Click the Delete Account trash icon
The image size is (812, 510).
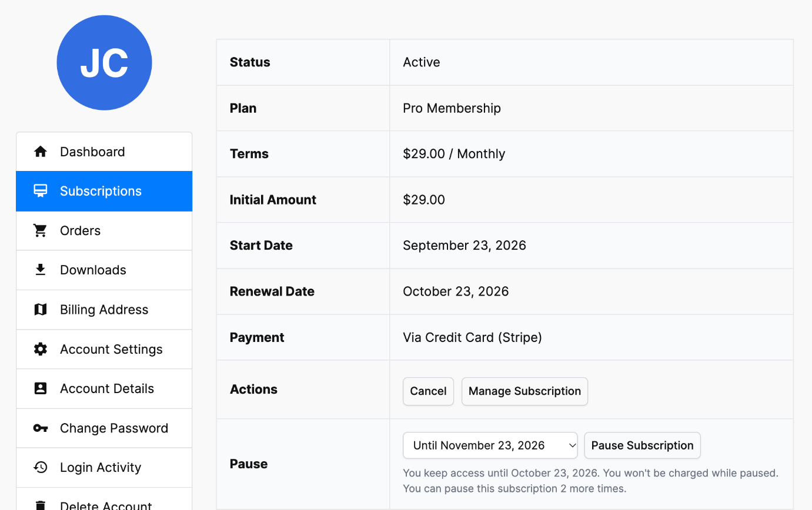coord(40,505)
